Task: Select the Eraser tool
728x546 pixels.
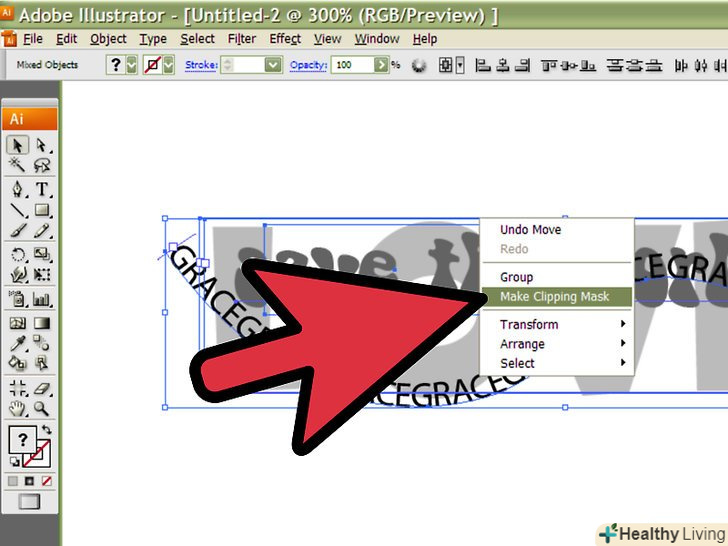Action: click(x=42, y=388)
